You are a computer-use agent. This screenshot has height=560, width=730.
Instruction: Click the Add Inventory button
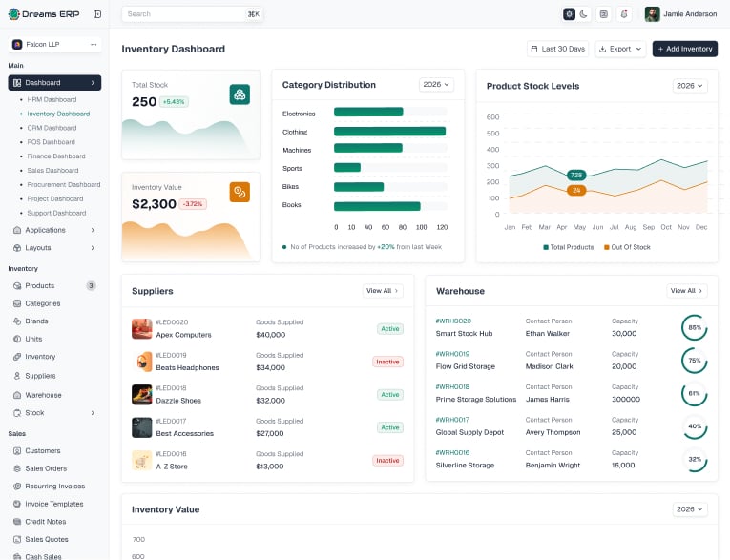click(x=685, y=49)
